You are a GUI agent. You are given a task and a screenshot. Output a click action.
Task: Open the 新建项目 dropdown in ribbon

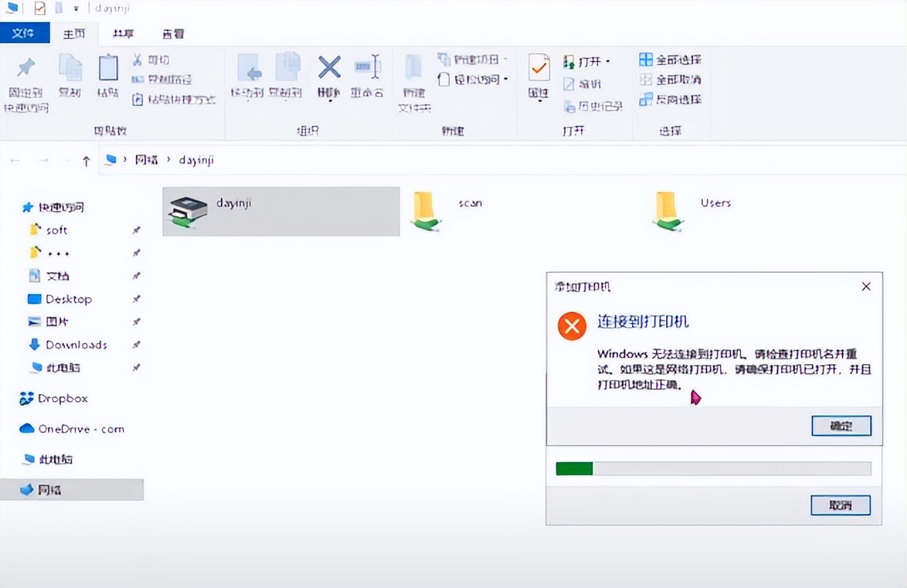point(473,60)
